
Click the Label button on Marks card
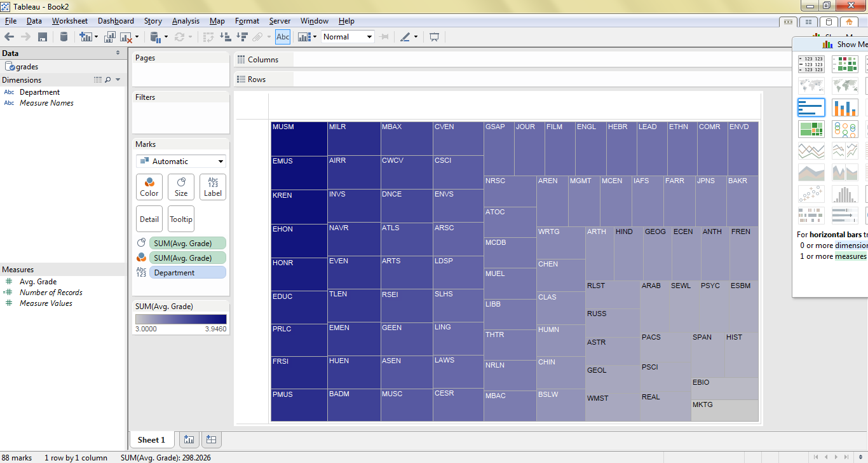click(x=213, y=187)
